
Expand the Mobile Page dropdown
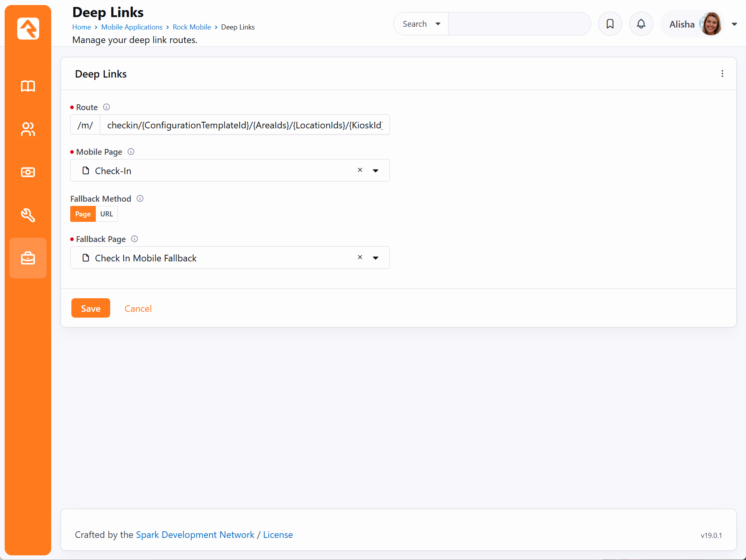coord(376,171)
